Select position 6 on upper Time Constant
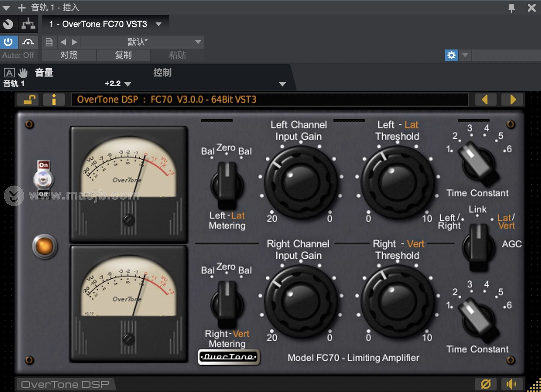 (x=507, y=149)
